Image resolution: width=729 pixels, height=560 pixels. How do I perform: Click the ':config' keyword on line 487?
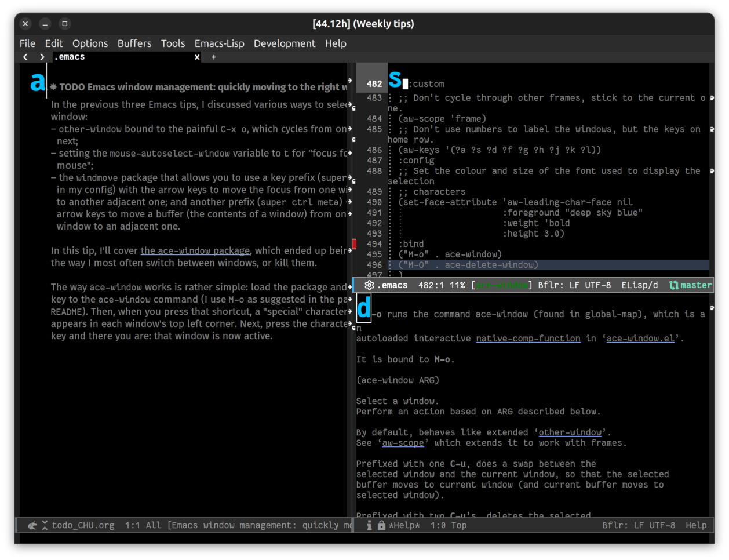click(416, 161)
